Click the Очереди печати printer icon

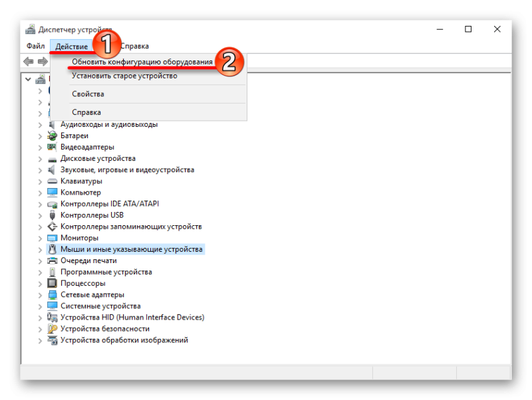53,260
